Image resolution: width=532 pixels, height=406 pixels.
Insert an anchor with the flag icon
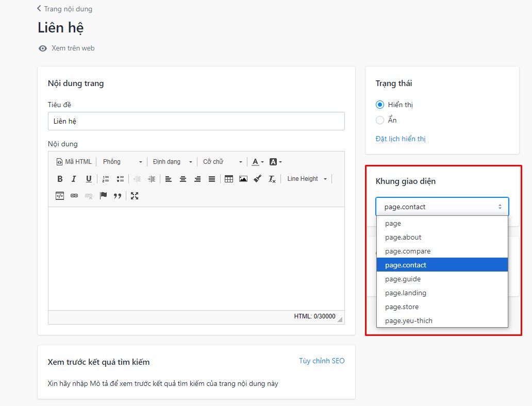coord(103,196)
